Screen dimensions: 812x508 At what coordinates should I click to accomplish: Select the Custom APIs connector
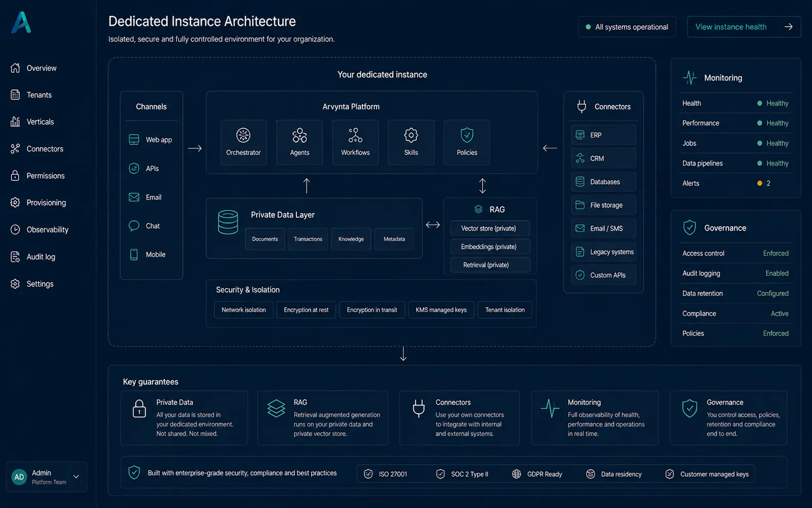point(603,275)
